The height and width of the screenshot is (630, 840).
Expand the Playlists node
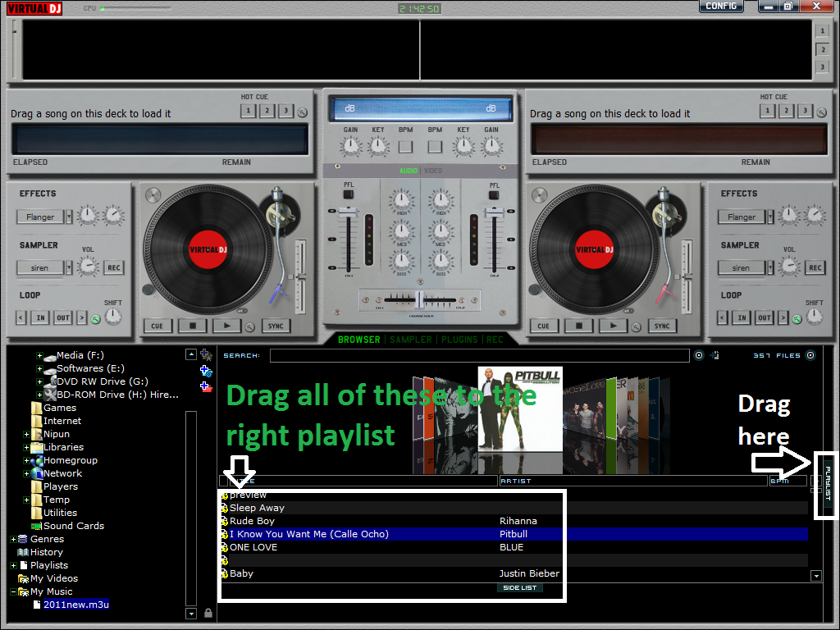tap(13, 566)
